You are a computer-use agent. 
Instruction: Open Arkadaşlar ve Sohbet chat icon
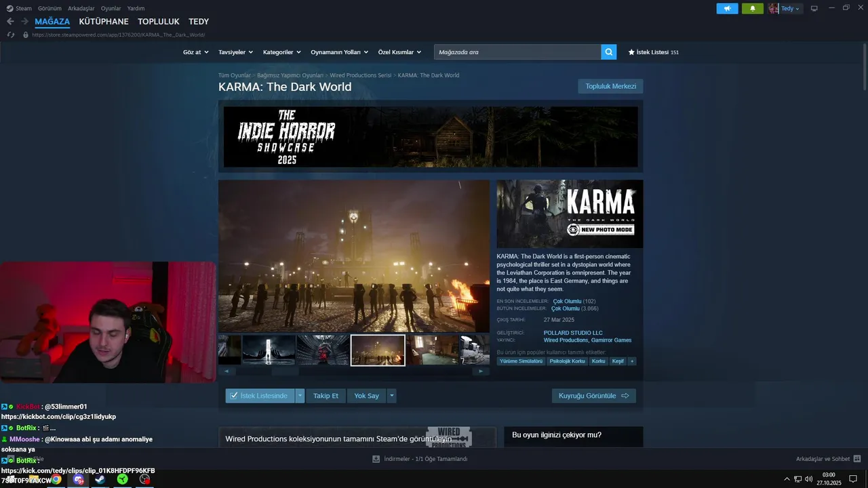point(857,459)
